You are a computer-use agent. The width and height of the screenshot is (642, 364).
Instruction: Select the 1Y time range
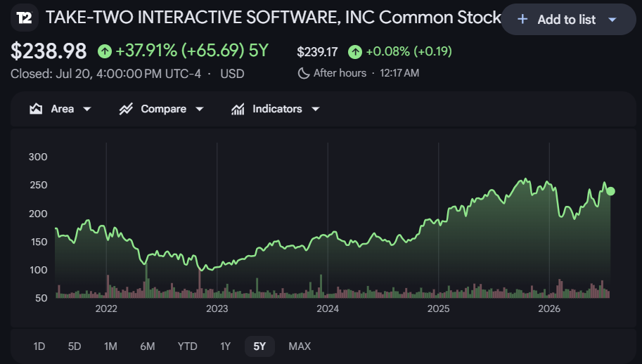[225, 346]
